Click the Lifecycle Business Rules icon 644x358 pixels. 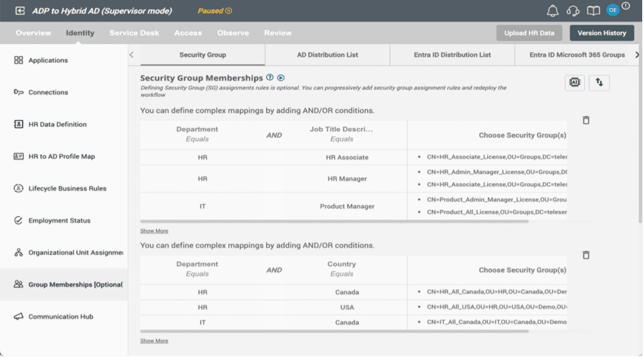coord(18,188)
